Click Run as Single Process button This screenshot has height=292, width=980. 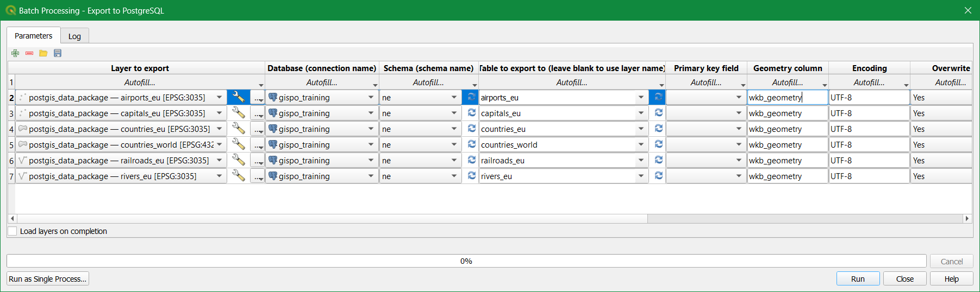(48, 279)
